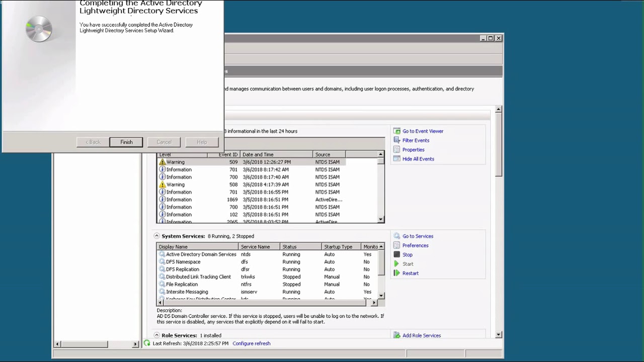
Task: Click Configure refresh link
Action: click(251, 343)
